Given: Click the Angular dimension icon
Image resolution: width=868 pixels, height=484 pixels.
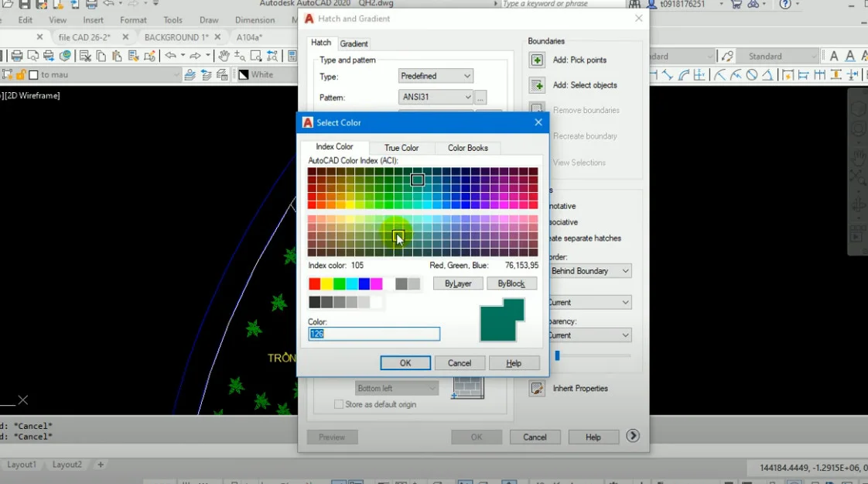Looking at the screenshot, I should click(767, 74).
